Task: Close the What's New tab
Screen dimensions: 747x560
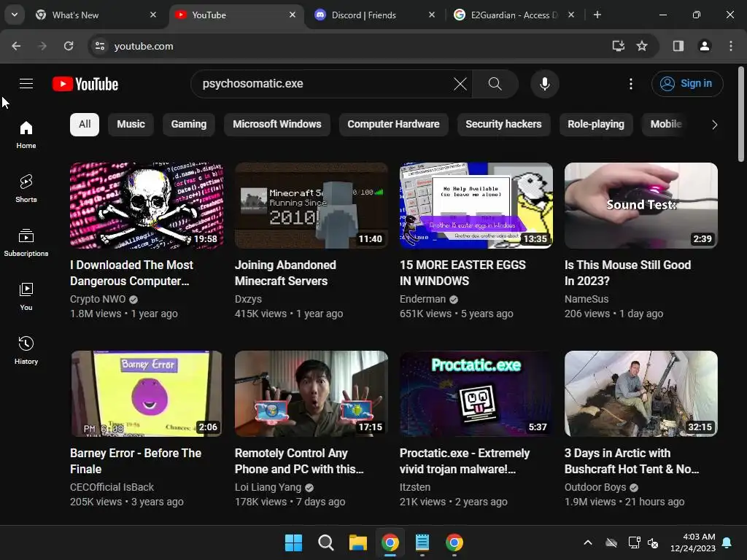Action: pyautogui.click(x=153, y=15)
